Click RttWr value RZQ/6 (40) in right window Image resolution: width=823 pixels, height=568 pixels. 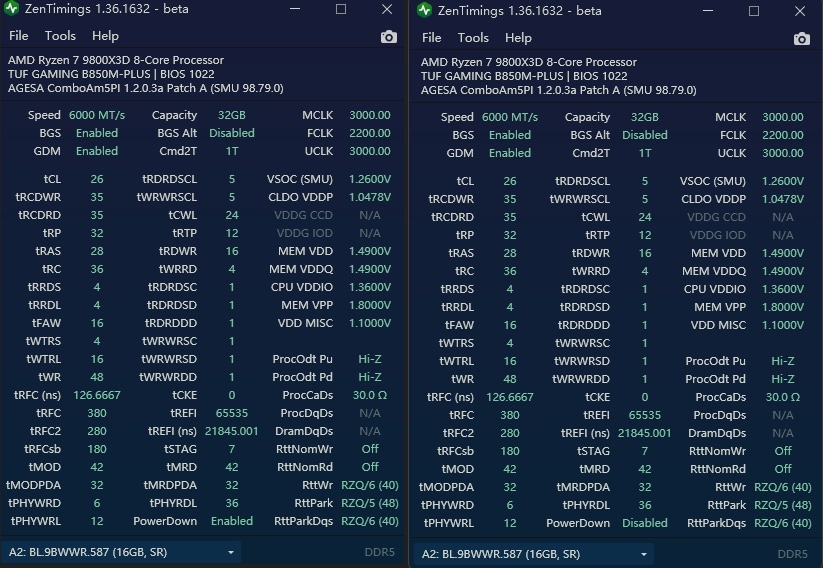783,487
